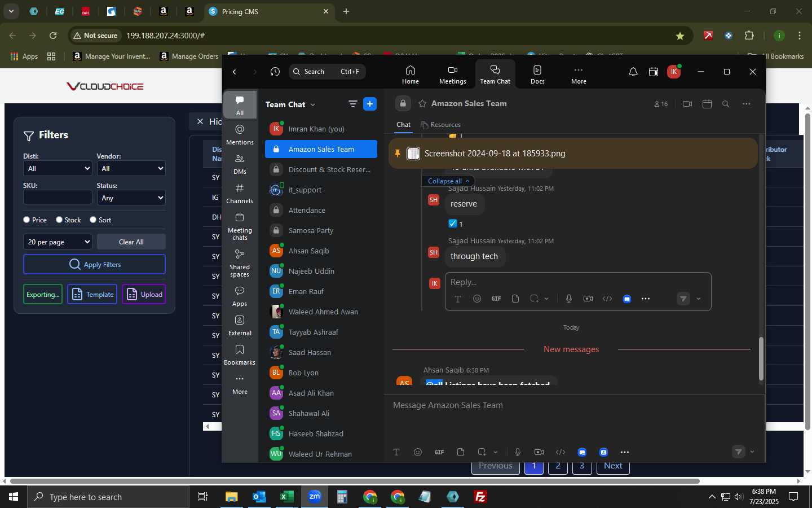Click the Upload button
The height and width of the screenshot is (508, 812).
144,294
